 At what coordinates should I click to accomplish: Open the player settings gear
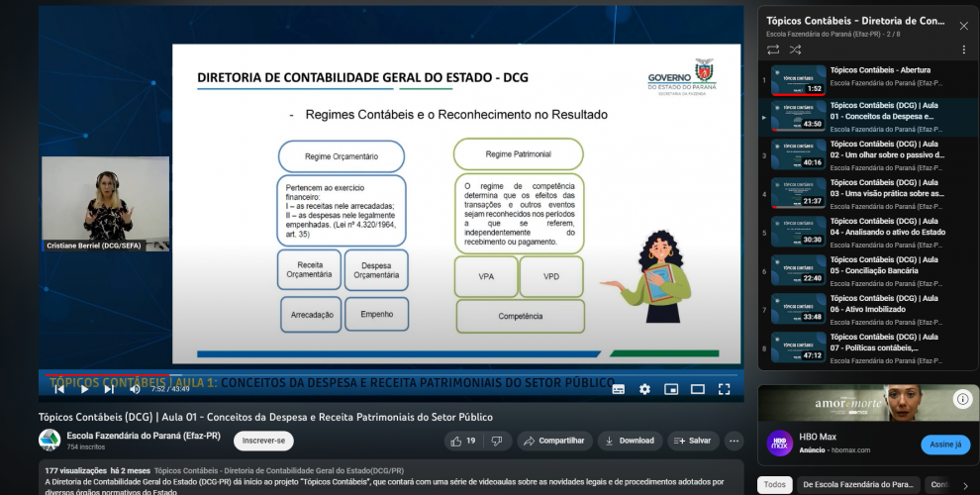point(644,389)
